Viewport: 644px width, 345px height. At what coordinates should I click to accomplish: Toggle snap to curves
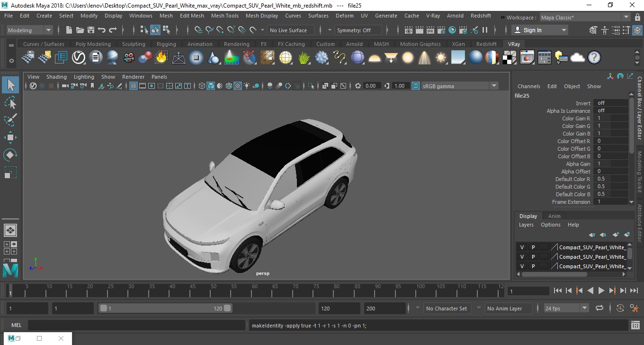pyautogui.click(x=210, y=30)
